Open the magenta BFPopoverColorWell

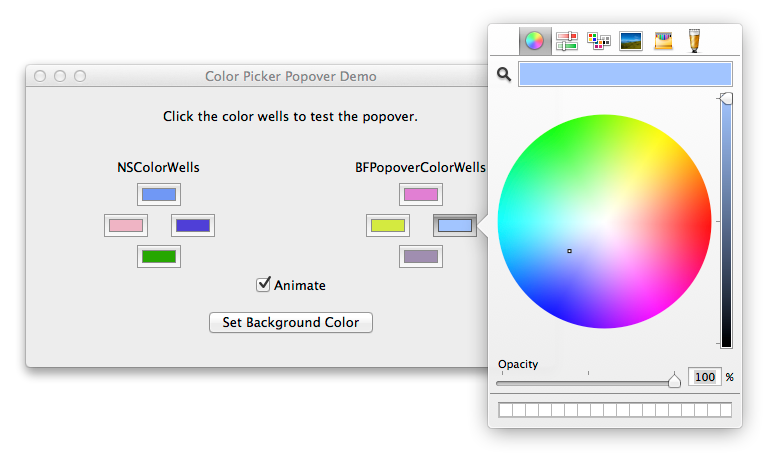coord(421,195)
